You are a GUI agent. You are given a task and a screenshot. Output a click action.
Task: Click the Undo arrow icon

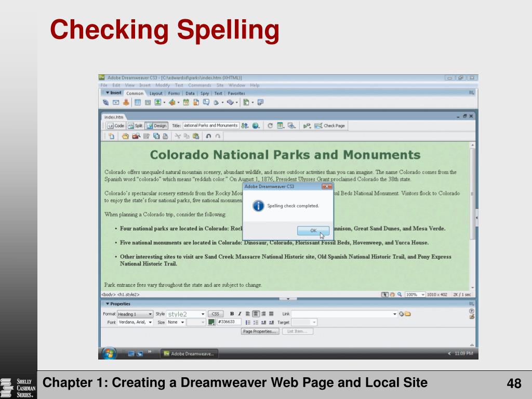coord(208,136)
